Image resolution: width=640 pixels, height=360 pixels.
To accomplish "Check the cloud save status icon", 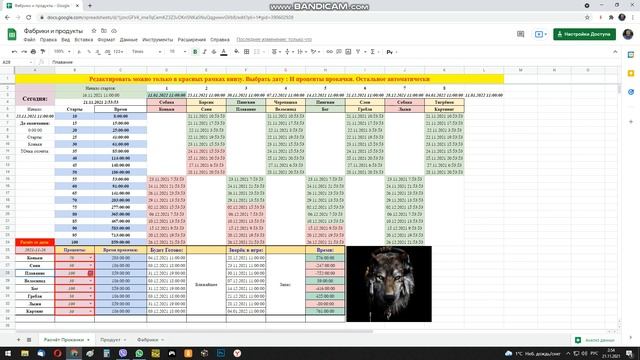I will tap(114, 31).
